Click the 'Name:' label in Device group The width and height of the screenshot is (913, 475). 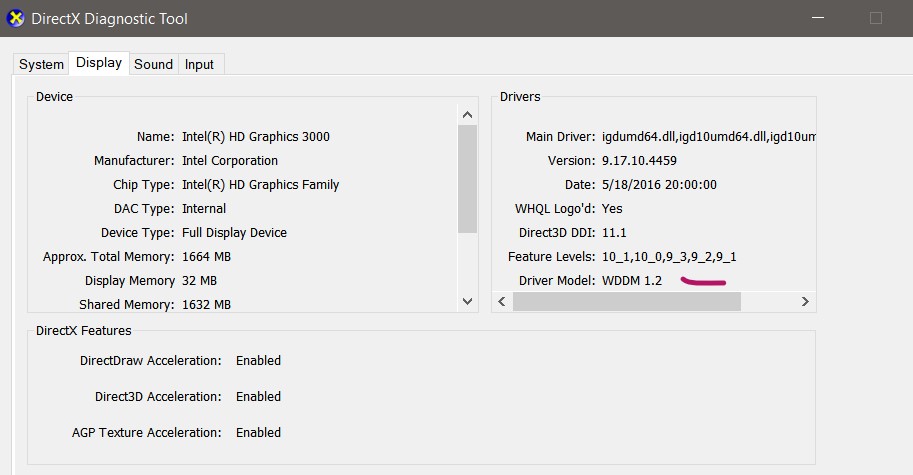pyautogui.click(x=155, y=137)
